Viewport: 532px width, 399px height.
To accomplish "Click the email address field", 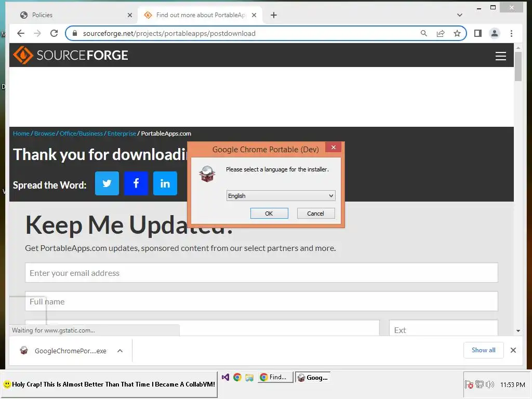I will click(x=261, y=272).
